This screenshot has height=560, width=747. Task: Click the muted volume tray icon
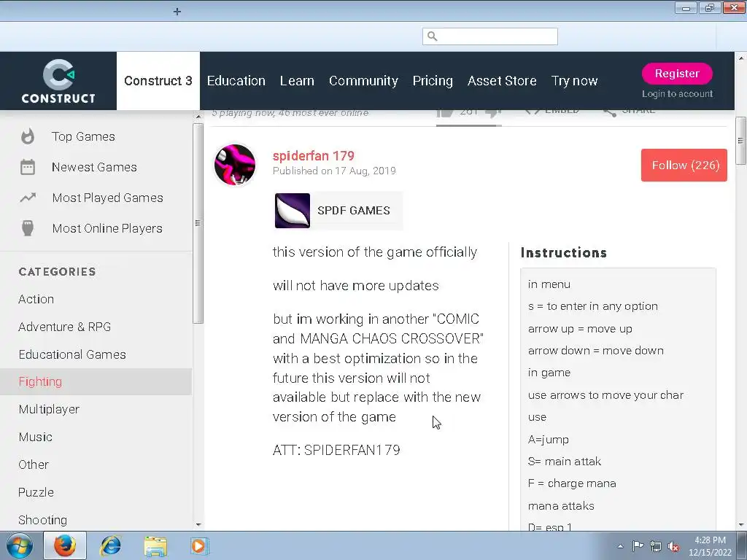pos(673,546)
